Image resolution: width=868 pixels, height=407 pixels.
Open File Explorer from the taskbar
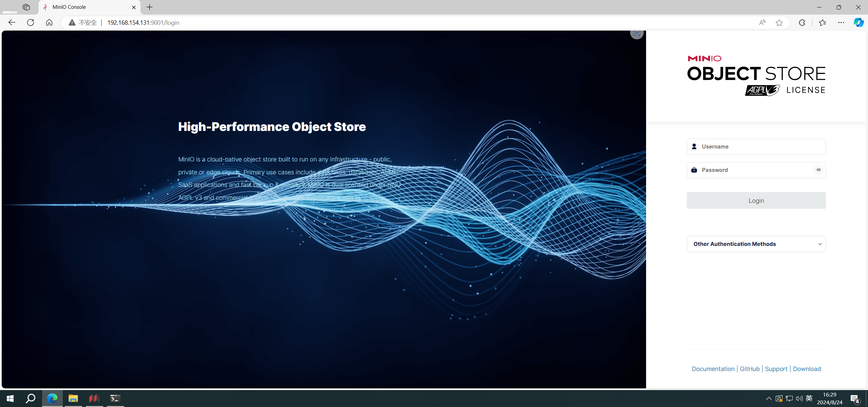[73, 398]
